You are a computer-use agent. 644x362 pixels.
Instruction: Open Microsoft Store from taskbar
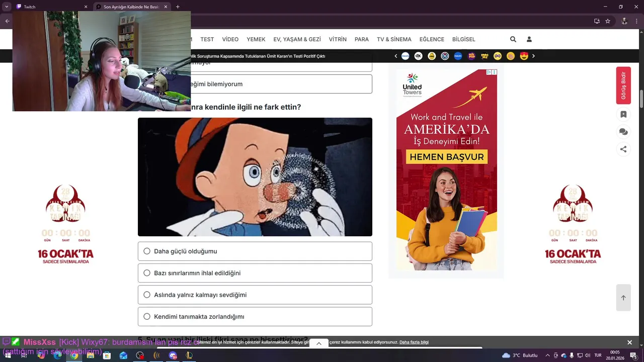pos(107,355)
